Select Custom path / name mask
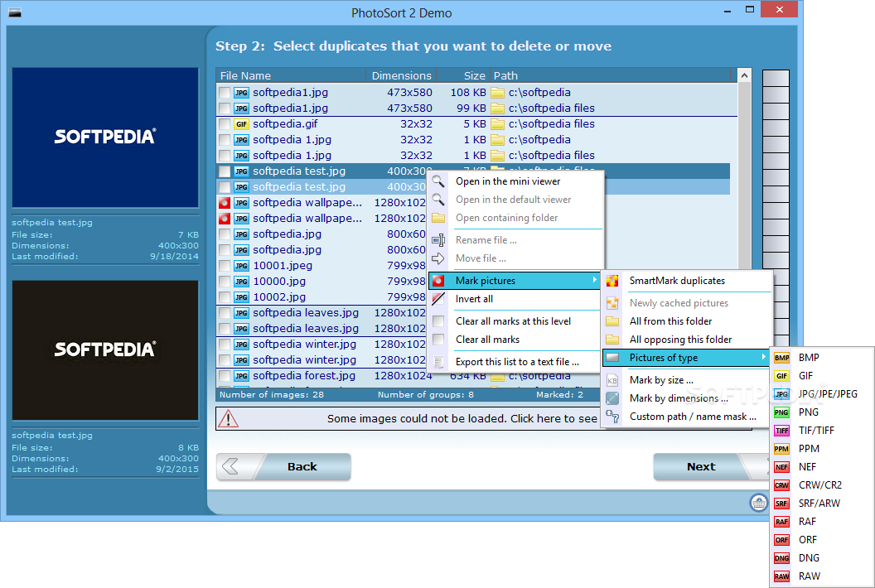The width and height of the screenshot is (875, 588). pos(693,417)
